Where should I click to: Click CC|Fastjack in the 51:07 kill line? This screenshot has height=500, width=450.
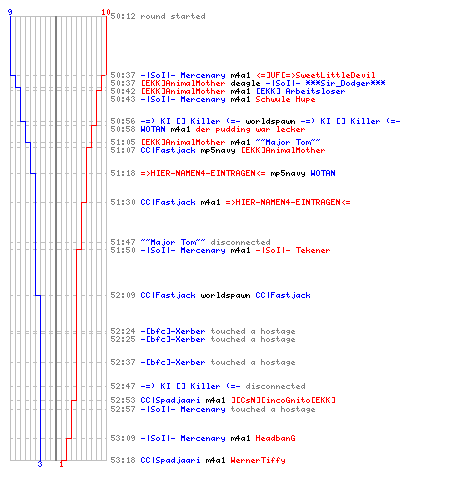click(168, 150)
